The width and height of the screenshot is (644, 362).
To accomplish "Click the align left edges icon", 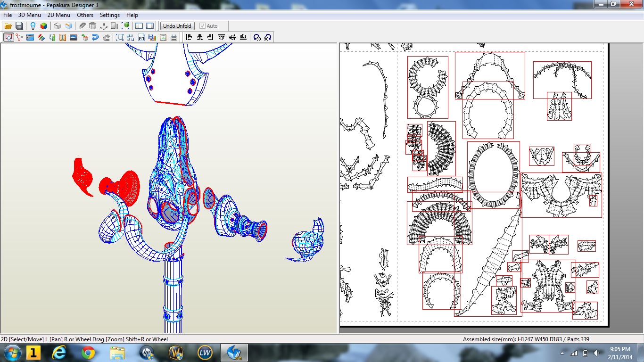I will [x=189, y=37].
